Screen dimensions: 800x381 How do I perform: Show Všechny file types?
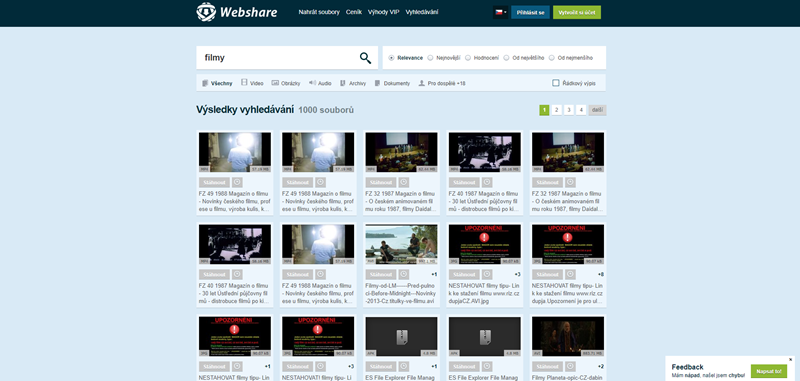pyautogui.click(x=217, y=83)
